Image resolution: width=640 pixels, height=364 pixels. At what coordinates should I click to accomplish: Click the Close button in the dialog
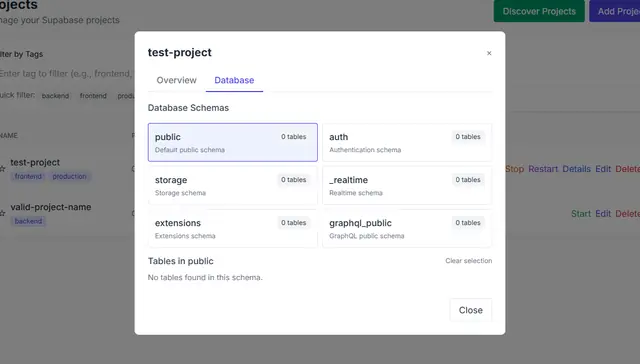pos(471,310)
